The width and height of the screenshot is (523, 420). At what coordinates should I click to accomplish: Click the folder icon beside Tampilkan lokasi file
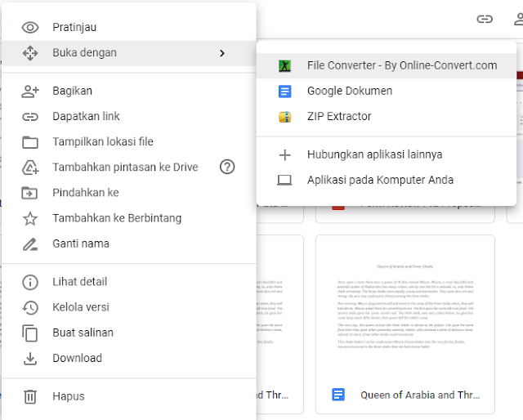[x=30, y=142]
